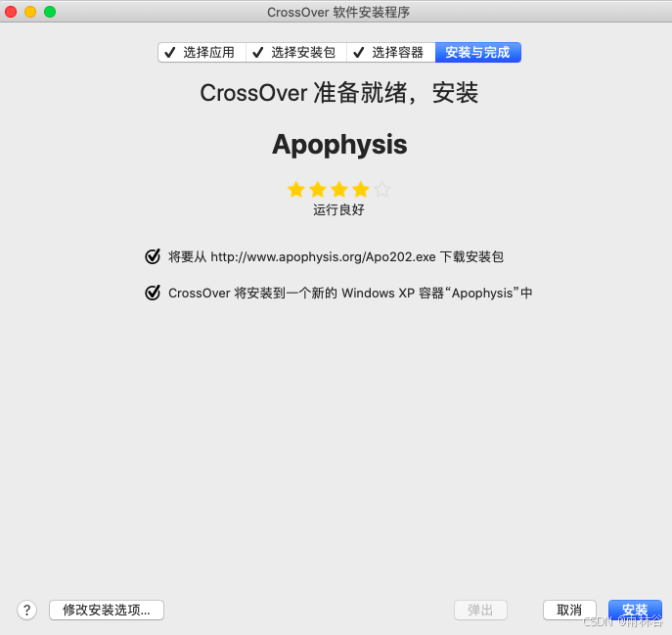
Task: Open 修改安装选项 install options
Action: pos(107,610)
